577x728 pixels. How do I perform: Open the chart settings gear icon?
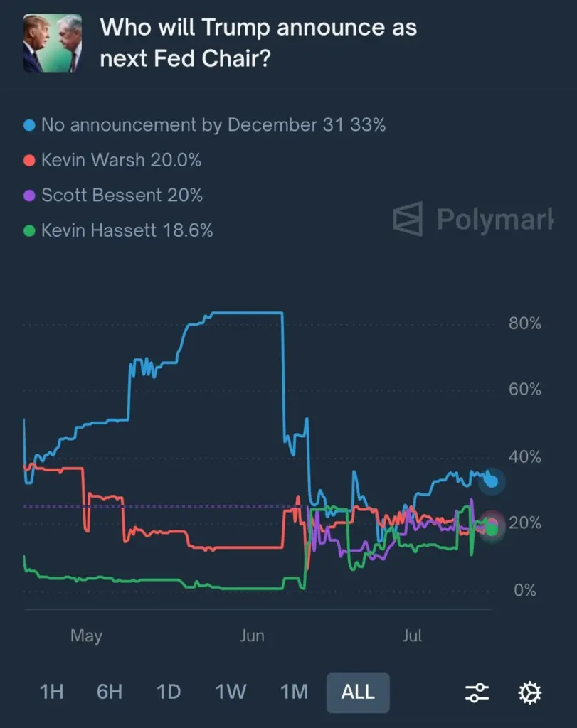click(530, 692)
